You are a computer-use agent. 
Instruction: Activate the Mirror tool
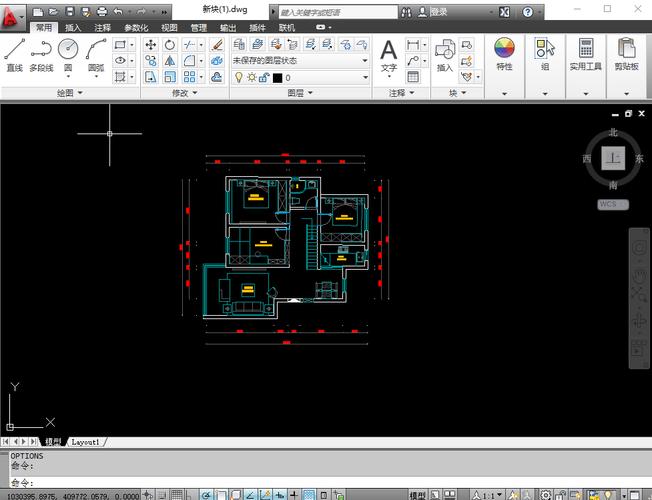[x=170, y=61]
